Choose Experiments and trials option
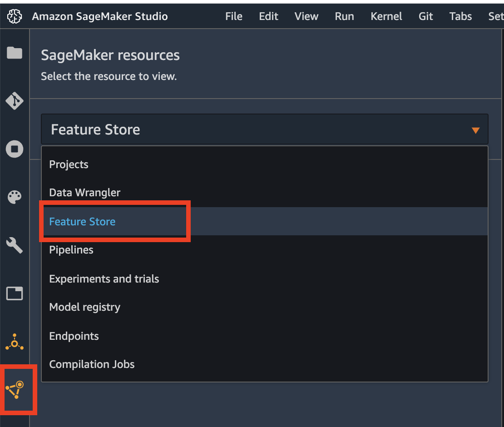The image size is (504, 427). pos(265,279)
